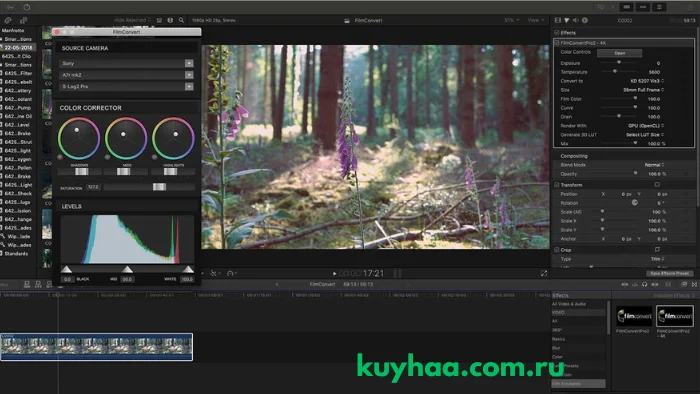This screenshot has width=700, height=394.
Task: Select the Film Emulation effects category
Action: 579,384
